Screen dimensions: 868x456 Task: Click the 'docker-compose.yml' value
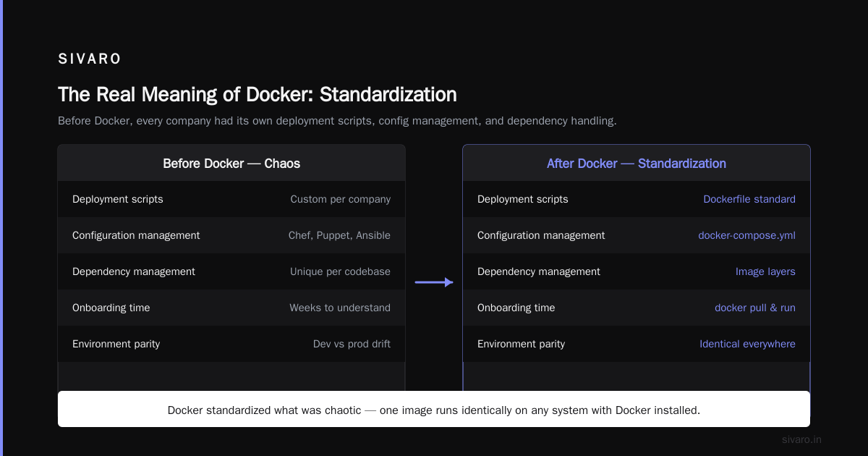[x=746, y=235]
